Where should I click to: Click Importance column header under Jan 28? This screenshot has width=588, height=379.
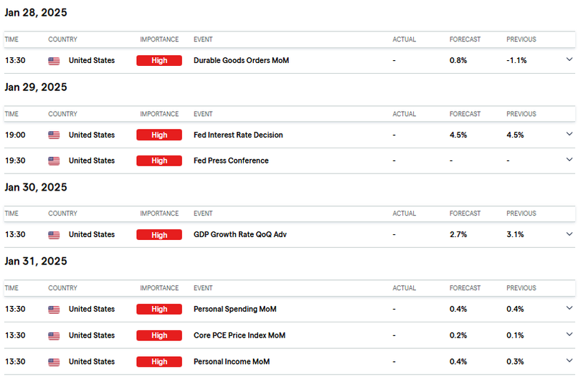pyautogui.click(x=159, y=39)
